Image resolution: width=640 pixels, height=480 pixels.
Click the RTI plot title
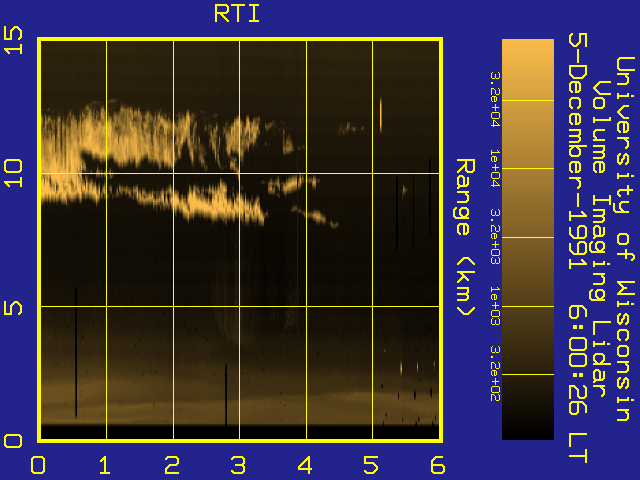point(237,13)
